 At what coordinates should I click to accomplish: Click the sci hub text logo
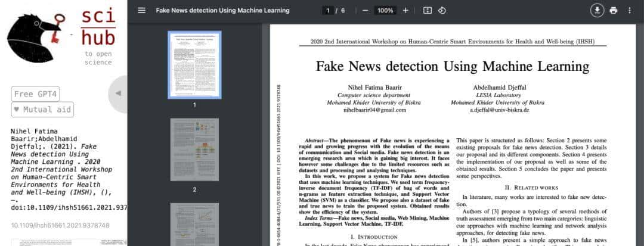[98, 27]
